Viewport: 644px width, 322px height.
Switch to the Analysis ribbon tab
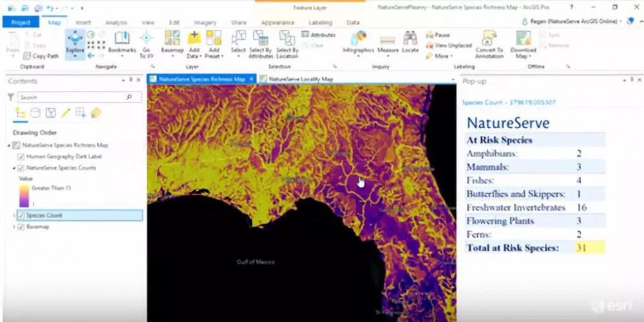coord(116,23)
